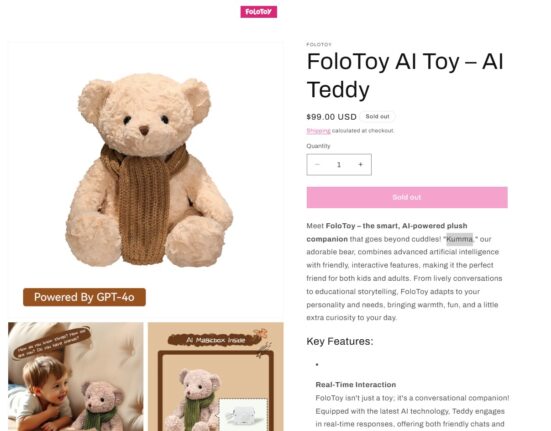Open the AI Magicbox Inside thumbnail
Image resolution: width=551 pixels, height=431 pixels.
click(216, 377)
